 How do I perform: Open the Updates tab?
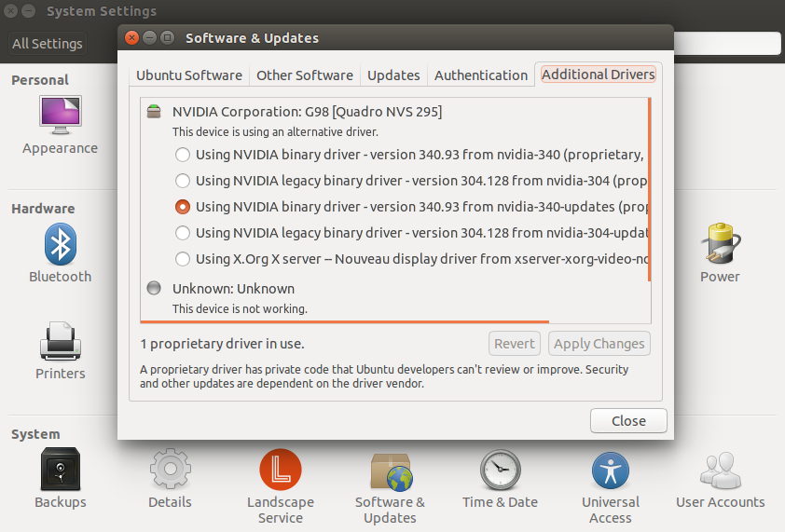393,75
